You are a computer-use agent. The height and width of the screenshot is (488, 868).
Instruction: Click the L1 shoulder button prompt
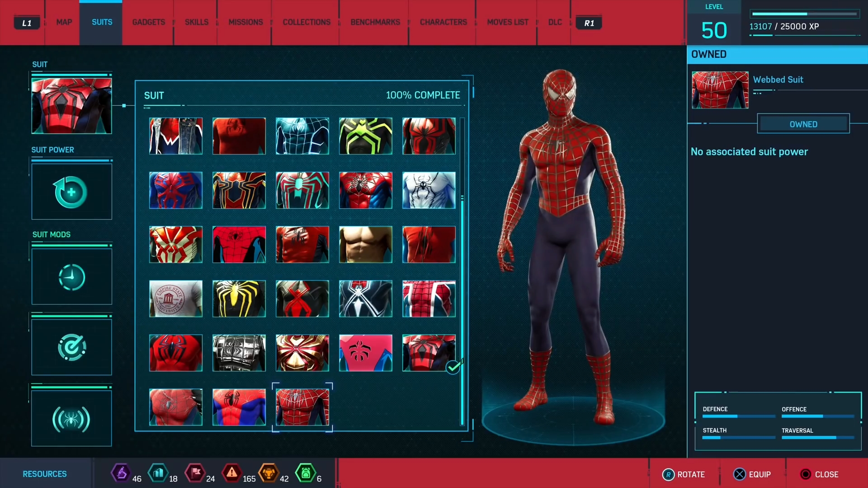27,23
